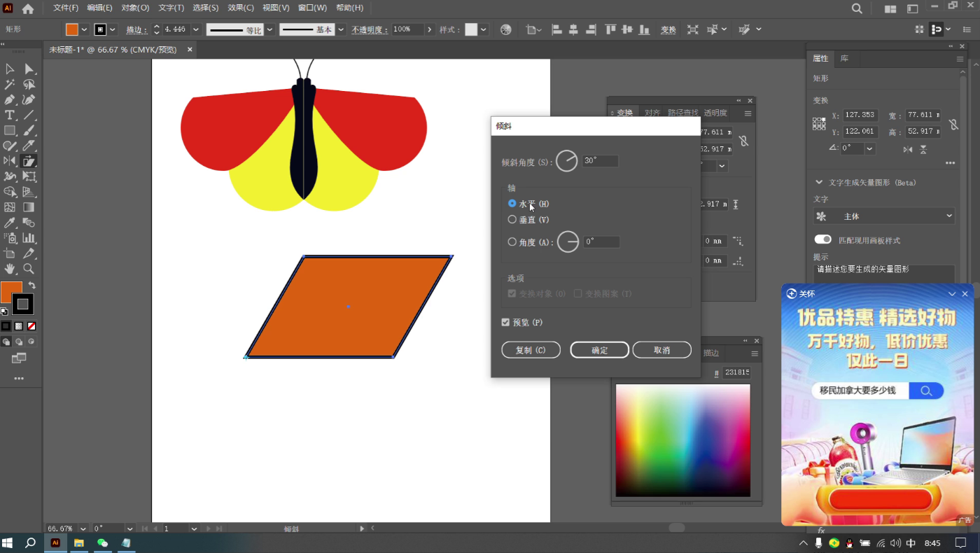Image resolution: width=980 pixels, height=553 pixels.
Task: Open the stroke color dropdown in control bar
Action: click(x=113, y=29)
